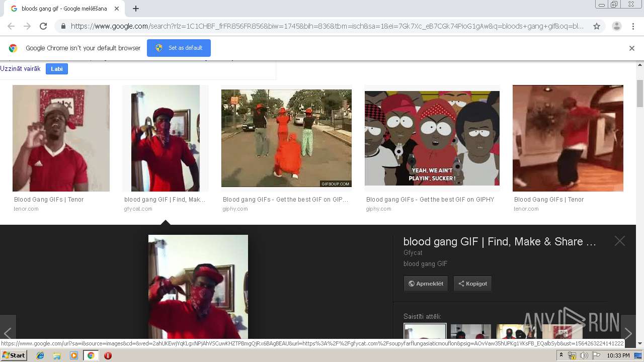The height and width of the screenshot is (362, 644).
Task: Open the second related image thumbnail
Action: [x=471, y=331]
